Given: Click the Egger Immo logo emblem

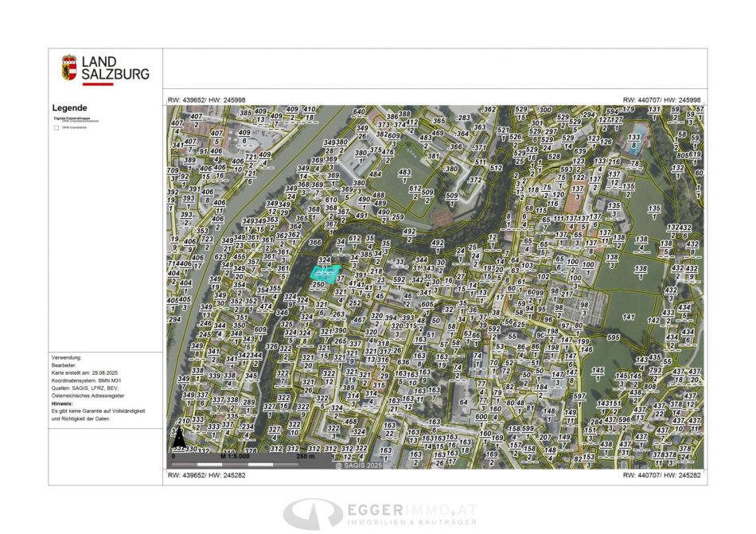Looking at the screenshot, I should pos(313,513).
